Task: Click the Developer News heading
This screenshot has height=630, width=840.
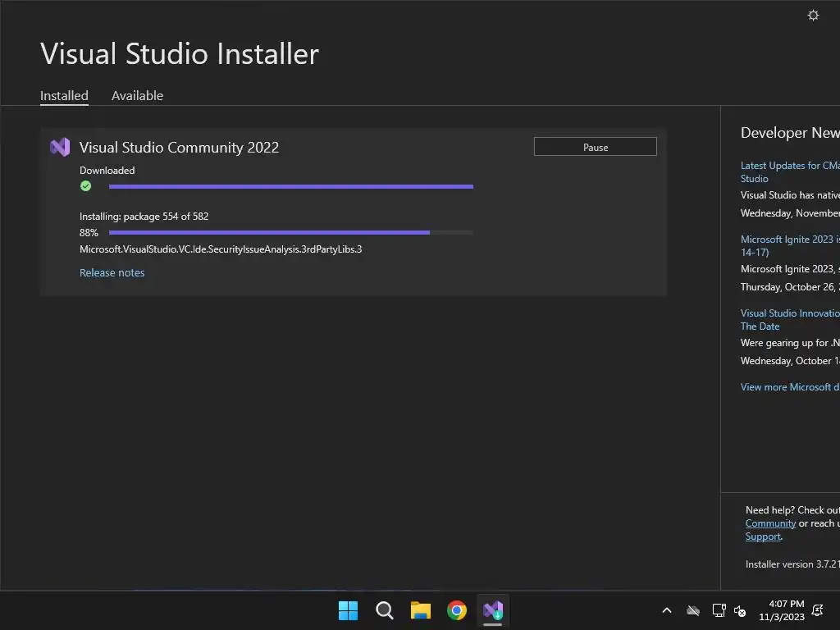Action: coord(790,132)
